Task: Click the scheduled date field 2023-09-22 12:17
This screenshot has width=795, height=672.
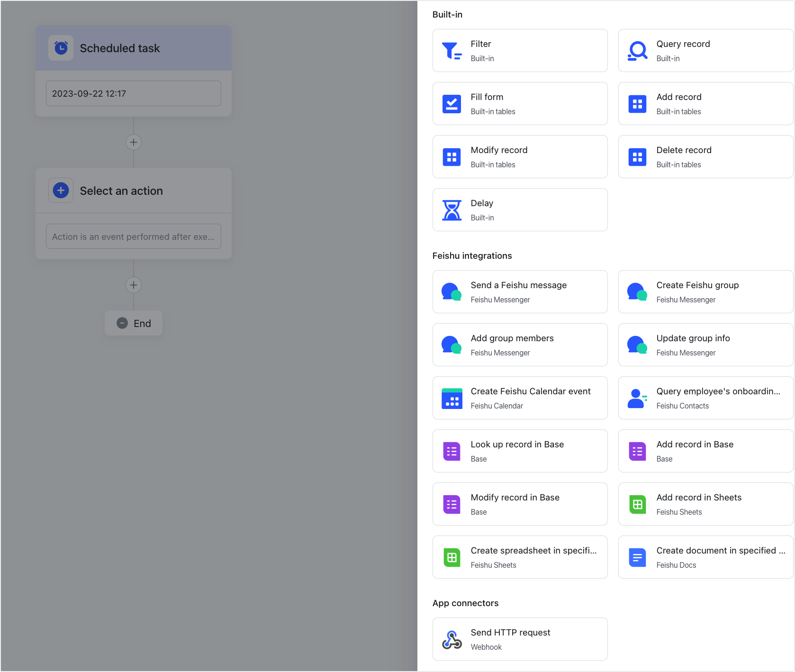Action: [x=133, y=93]
